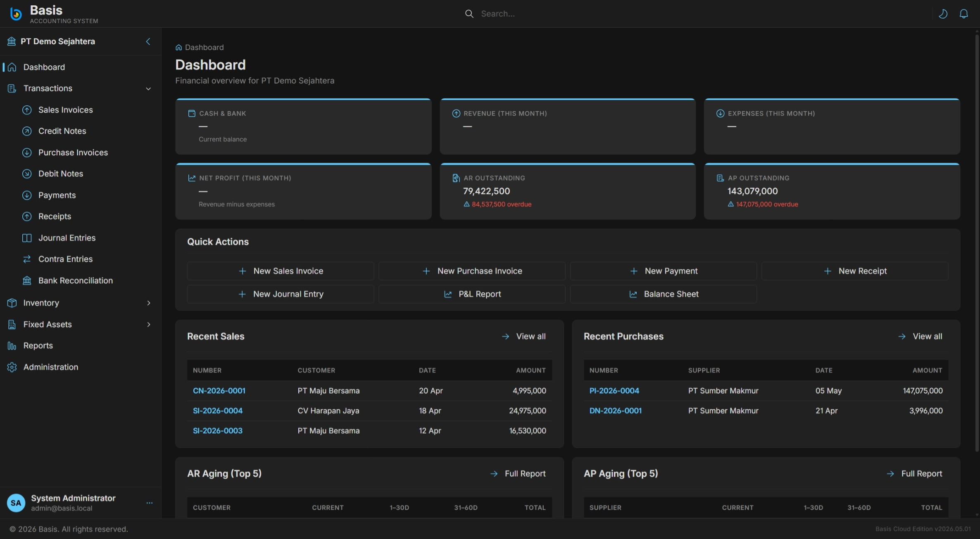Open Credit Notes icon in sidebar

pyautogui.click(x=27, y=131)
